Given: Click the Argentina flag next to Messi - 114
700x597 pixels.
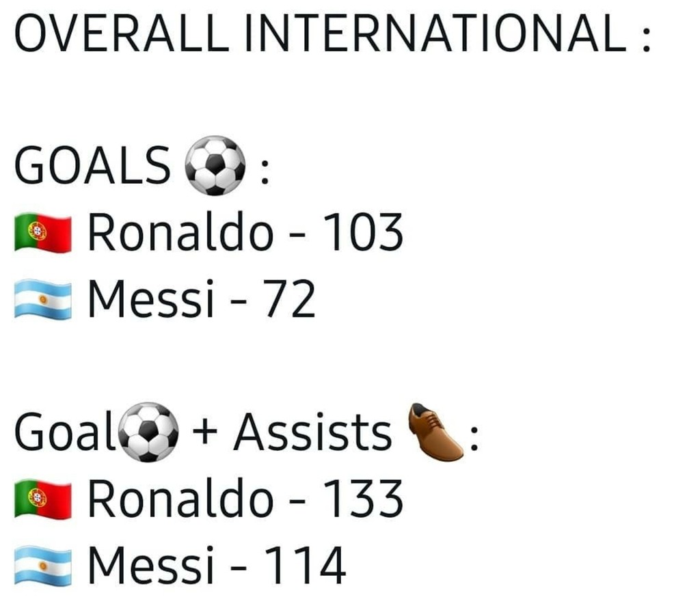Looking at the screenshot, I should pos(43,566).
